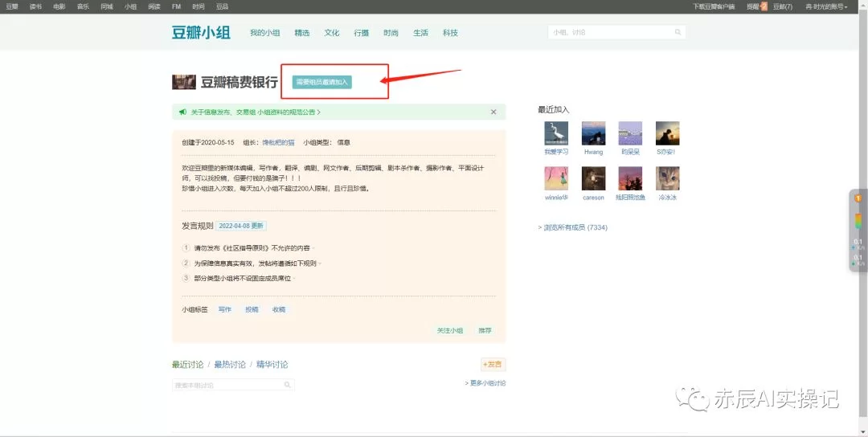Open the announcement link about 信息发布 rules

[x=256, y=112]
